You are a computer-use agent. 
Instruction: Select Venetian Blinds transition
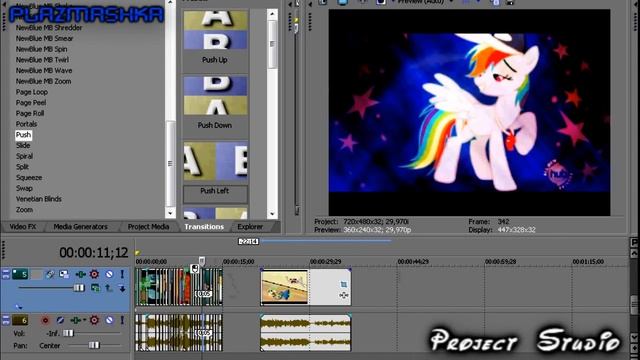pyautogui.click(x=39, y=199)
